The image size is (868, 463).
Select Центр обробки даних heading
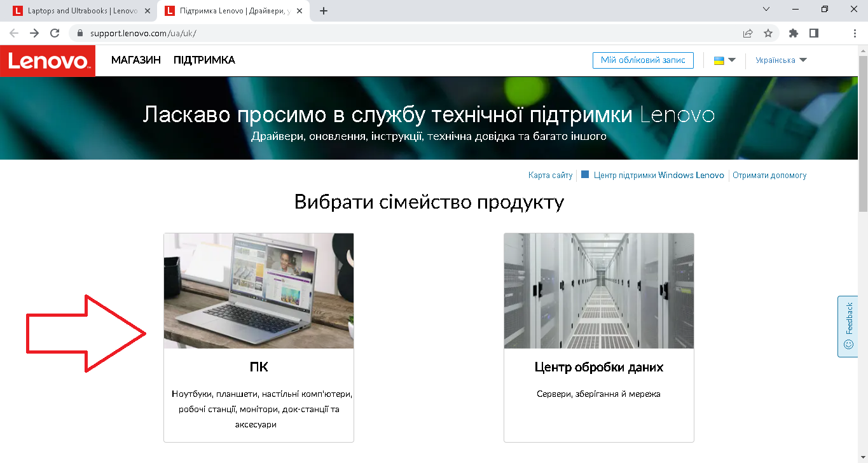pos(599,368)
